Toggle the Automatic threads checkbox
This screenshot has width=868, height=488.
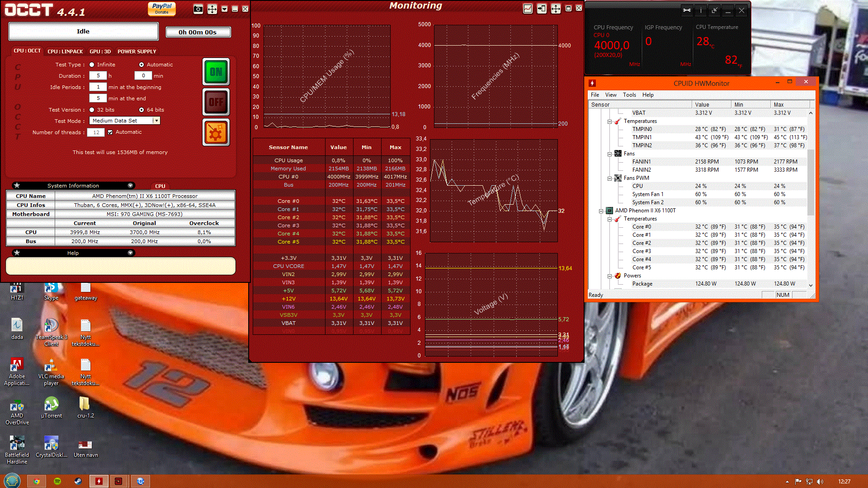pyautogui.click(x=110, y=132)
